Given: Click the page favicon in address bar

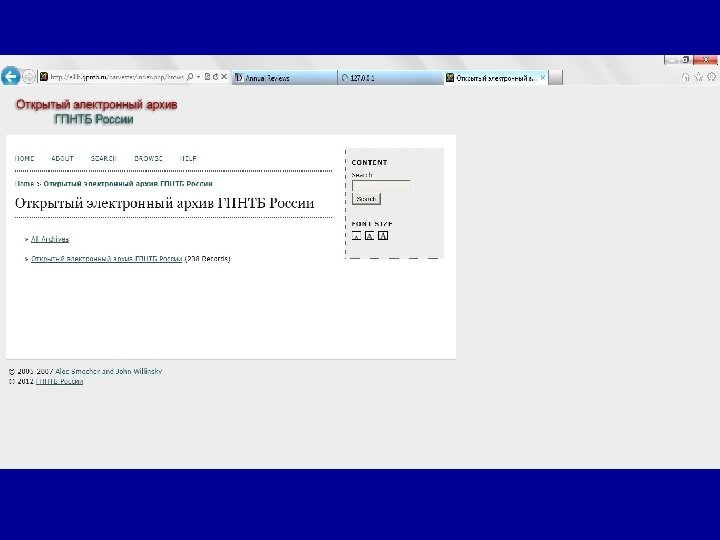Looking at the screenshot, I should (44, 77).
